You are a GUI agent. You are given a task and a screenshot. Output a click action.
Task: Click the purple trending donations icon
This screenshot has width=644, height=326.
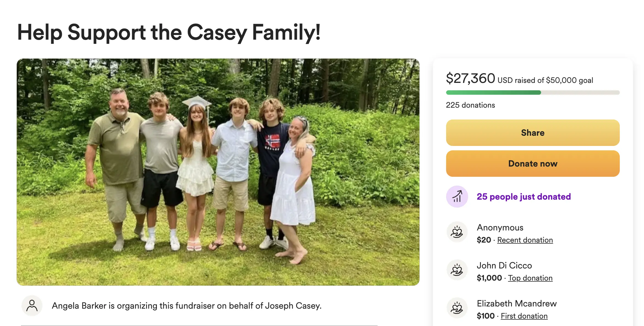(457, 197)
